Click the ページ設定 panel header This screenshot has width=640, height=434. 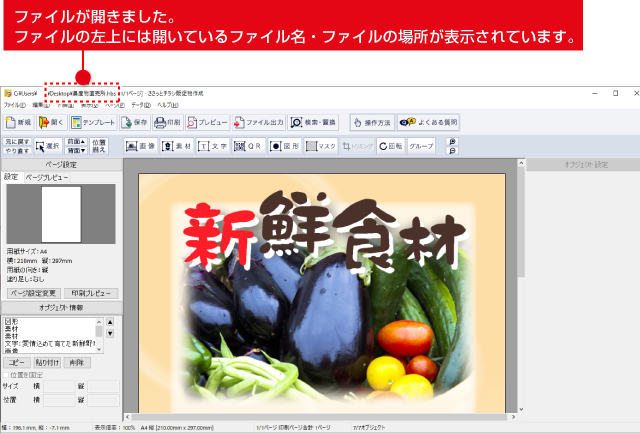[x=61, y=165]
